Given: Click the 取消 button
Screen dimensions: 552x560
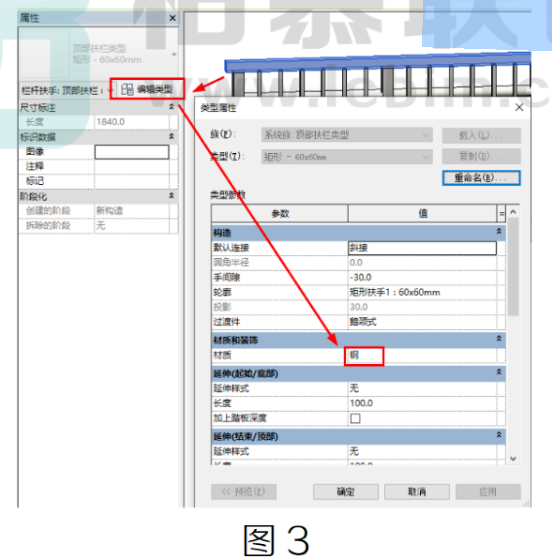Looking at the screenshot, I should point(417,492).
